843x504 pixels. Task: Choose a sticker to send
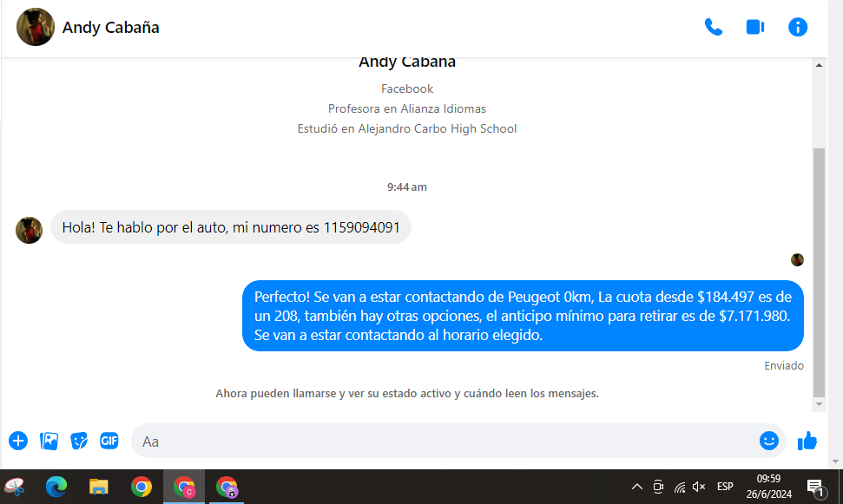click(x=79, y=442)
